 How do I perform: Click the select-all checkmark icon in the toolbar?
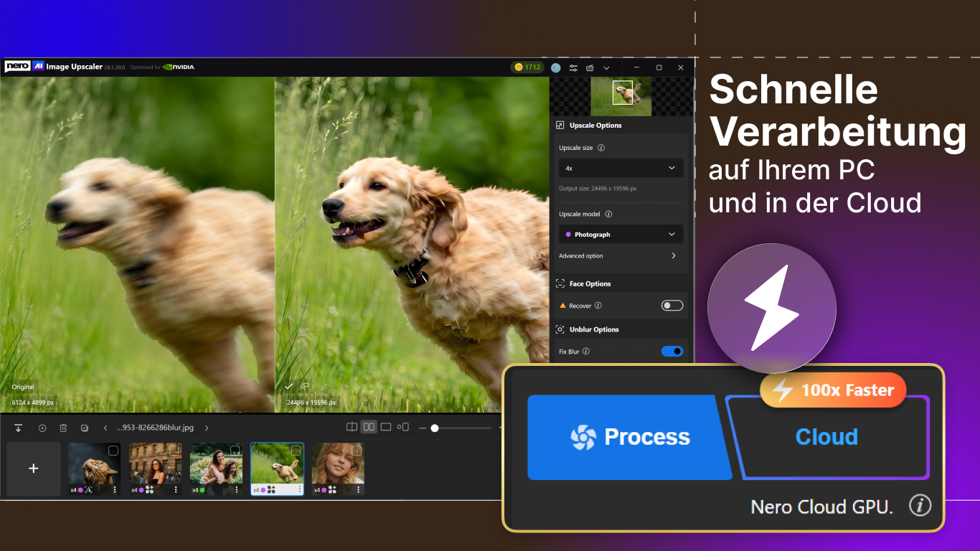click(x=85, y=428)
